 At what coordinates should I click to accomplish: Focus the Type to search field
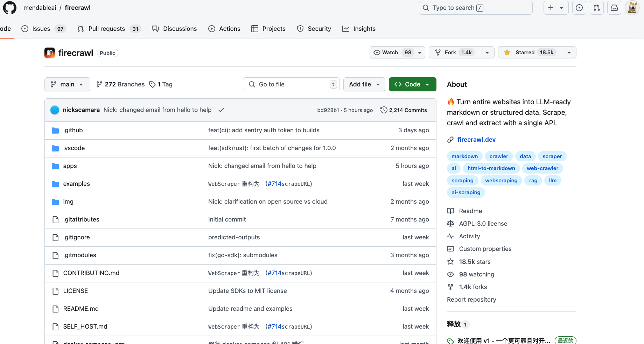pyautogui.click(x=476, y=8)
